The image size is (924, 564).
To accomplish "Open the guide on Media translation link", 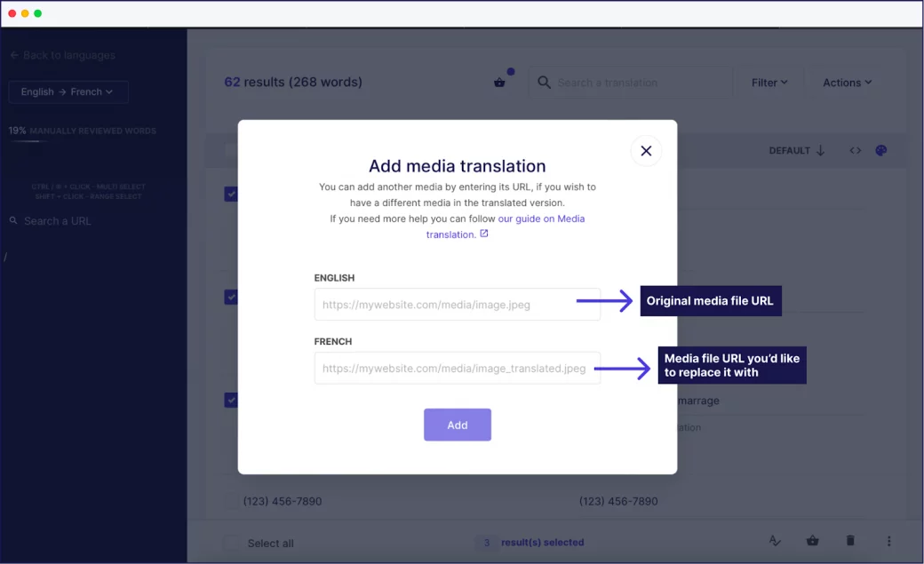I will [x=506, y=226].
